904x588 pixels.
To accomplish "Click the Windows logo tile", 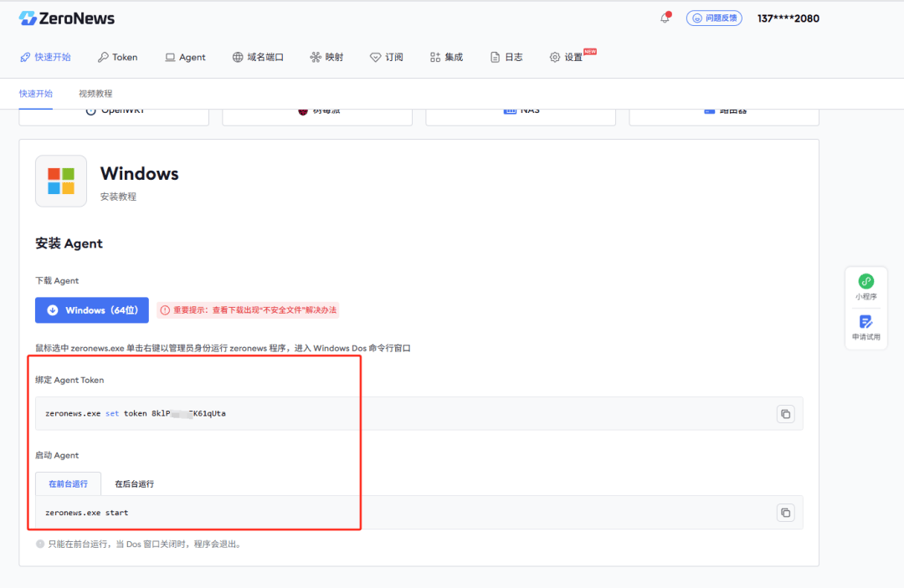I will point(61,181).
